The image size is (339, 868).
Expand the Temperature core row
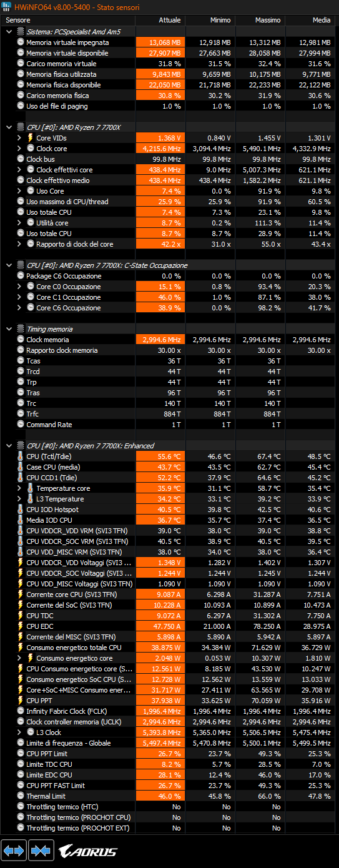[x=21, y=488]
